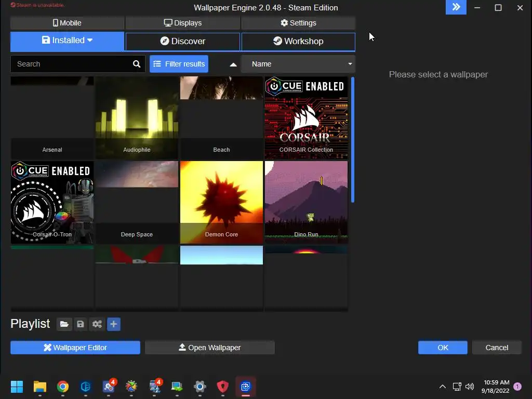Viewport: 532px width, 399px height.
Task: Switch to Mobile tab
Action: tap(67, 23)
